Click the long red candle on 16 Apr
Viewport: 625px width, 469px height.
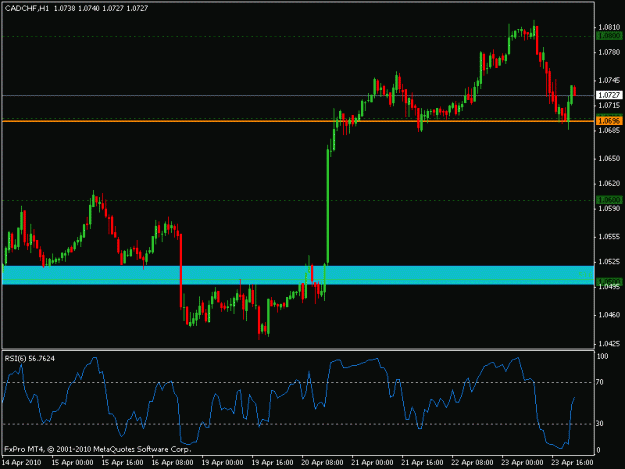[x=181, y=271]
